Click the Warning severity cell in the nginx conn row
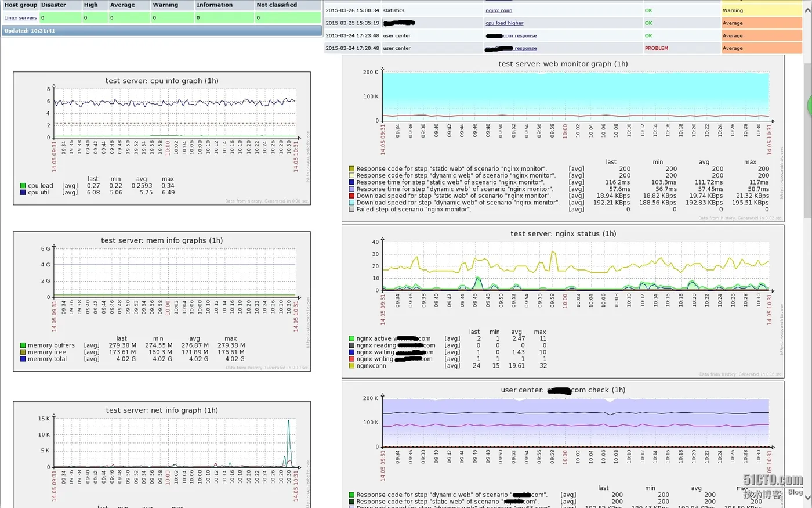 coord(761,10)
